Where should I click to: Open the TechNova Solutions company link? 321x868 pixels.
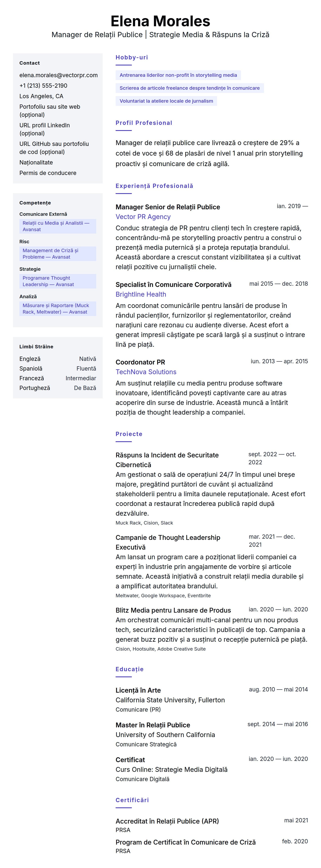[146, 372]
